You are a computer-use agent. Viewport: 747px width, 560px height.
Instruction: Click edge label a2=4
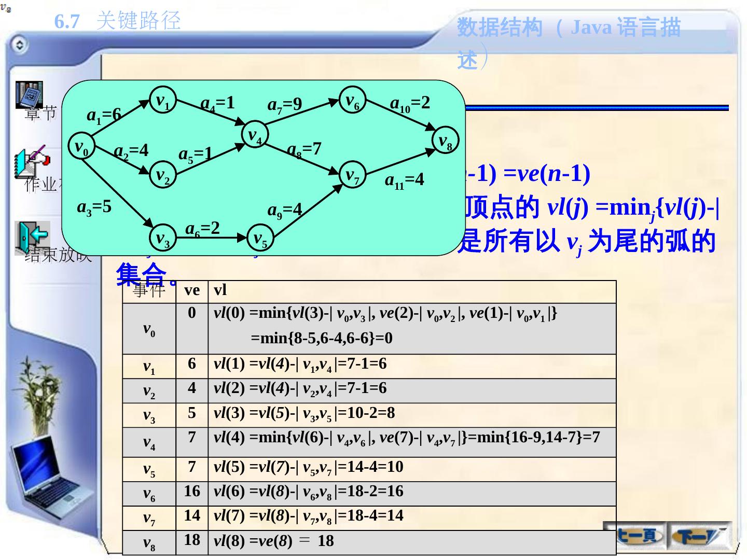131,151
